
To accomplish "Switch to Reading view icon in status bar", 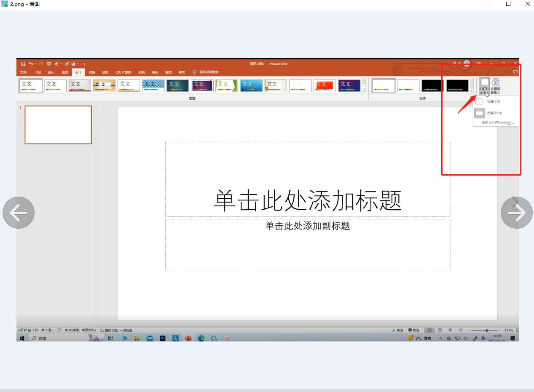I will (451, 331).
